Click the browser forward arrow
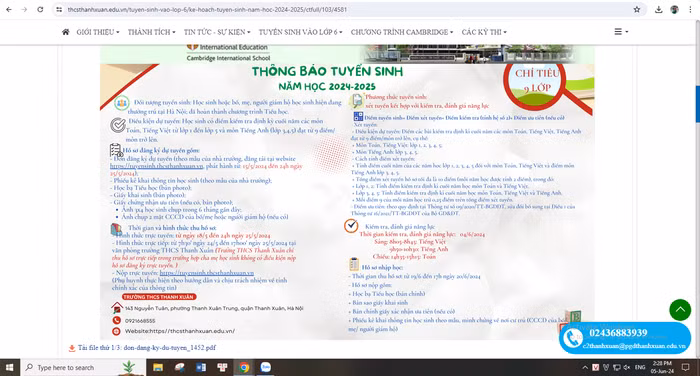The width and height of the screenshot is (700, 376). point(24,9)
